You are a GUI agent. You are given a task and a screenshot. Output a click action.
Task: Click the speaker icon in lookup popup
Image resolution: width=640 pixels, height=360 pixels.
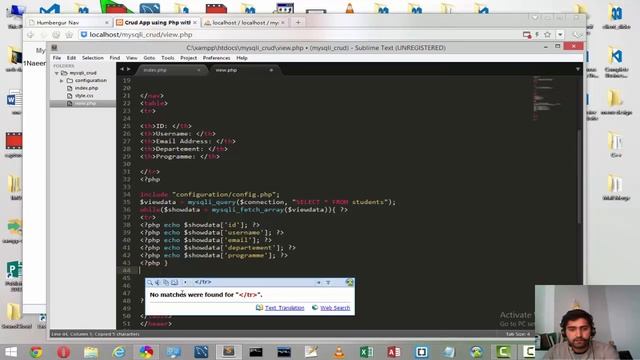(x=158, y=282)
